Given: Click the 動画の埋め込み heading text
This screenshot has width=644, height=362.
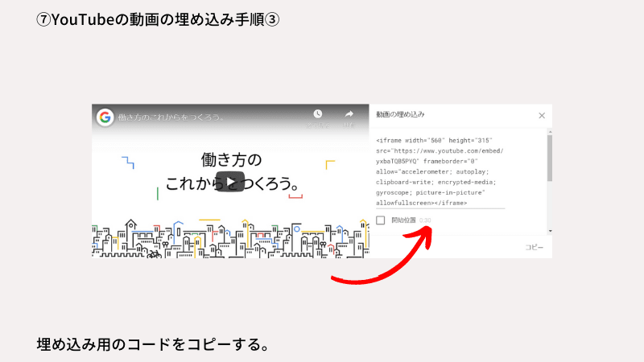Looking at the screenshot, I should (400, 114).
